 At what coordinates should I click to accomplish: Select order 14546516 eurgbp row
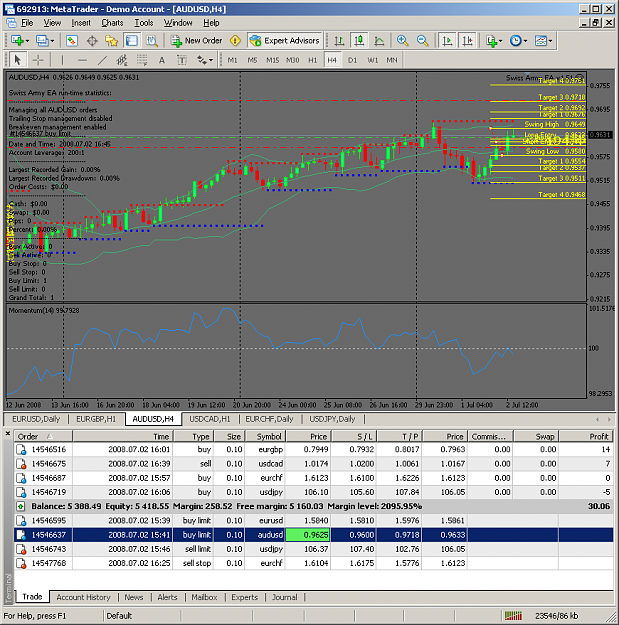313,449
